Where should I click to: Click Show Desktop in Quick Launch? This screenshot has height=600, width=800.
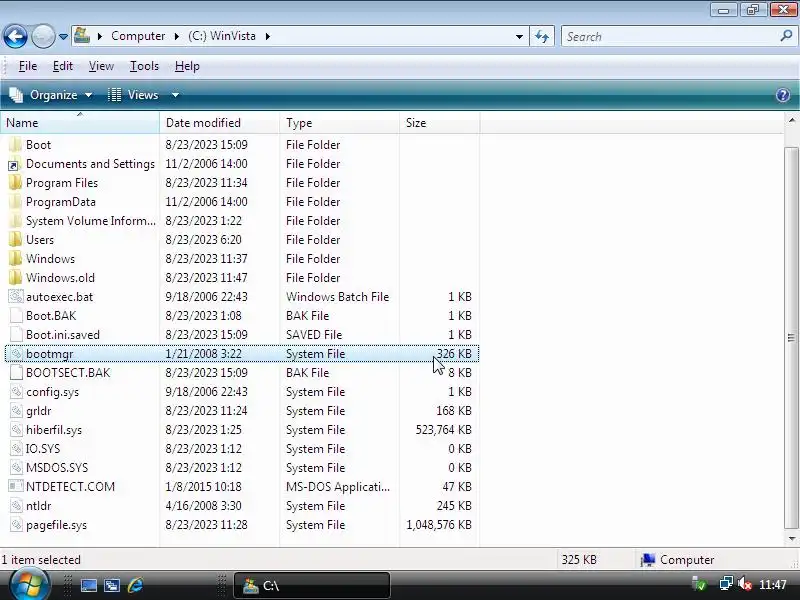[89, 585]
